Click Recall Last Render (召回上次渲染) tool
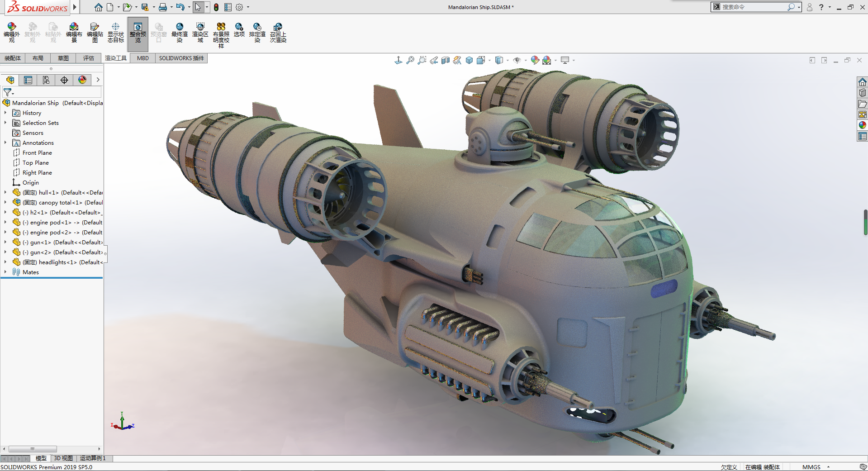Screen dimensions: 868x471 [x=278, y=33]
